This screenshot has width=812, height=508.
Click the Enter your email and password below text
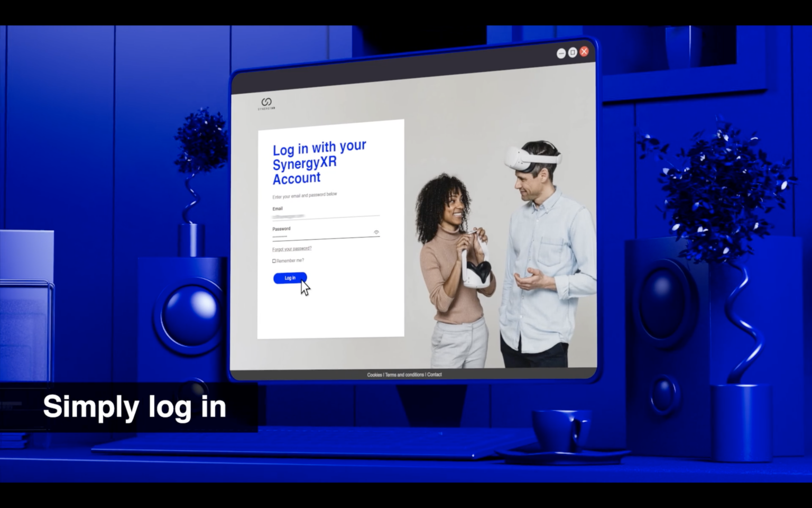point(304,195)
